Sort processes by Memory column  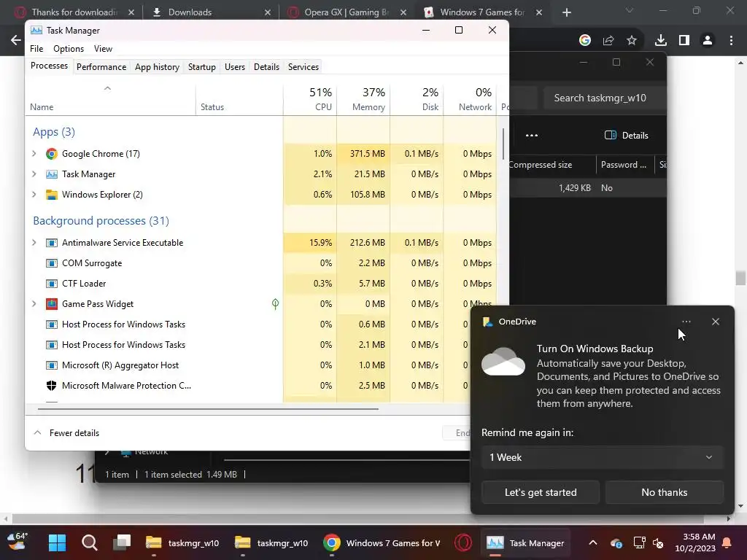363,99
